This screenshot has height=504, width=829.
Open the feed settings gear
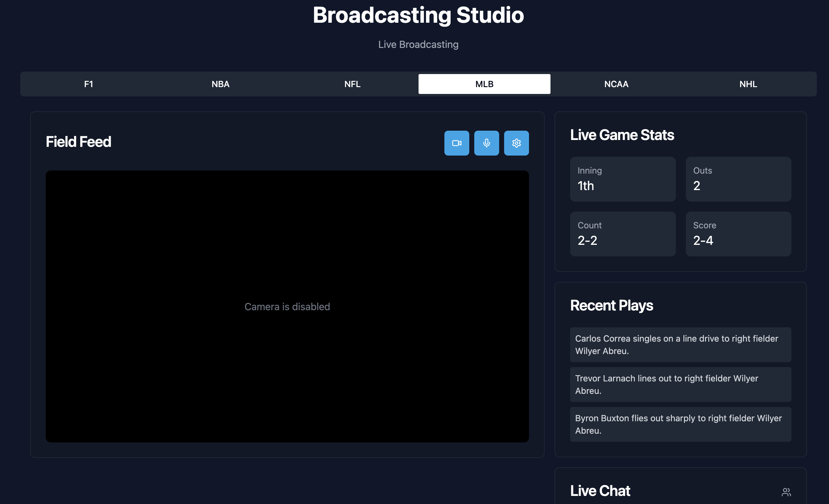tap(516, 143)
